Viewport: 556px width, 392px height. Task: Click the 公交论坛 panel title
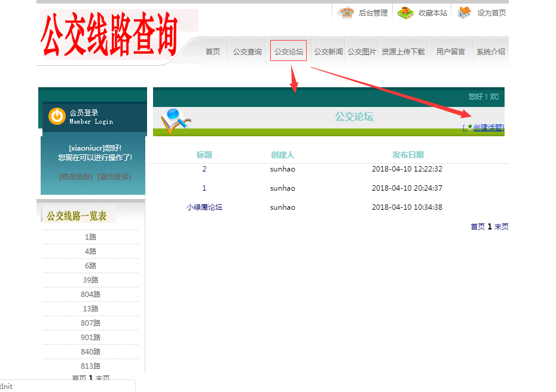[354, 117]
